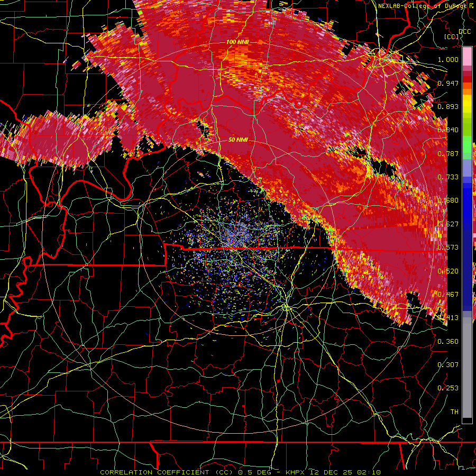Click the 0.467 scale value
The image size is (476, 476).
(448, 295)
